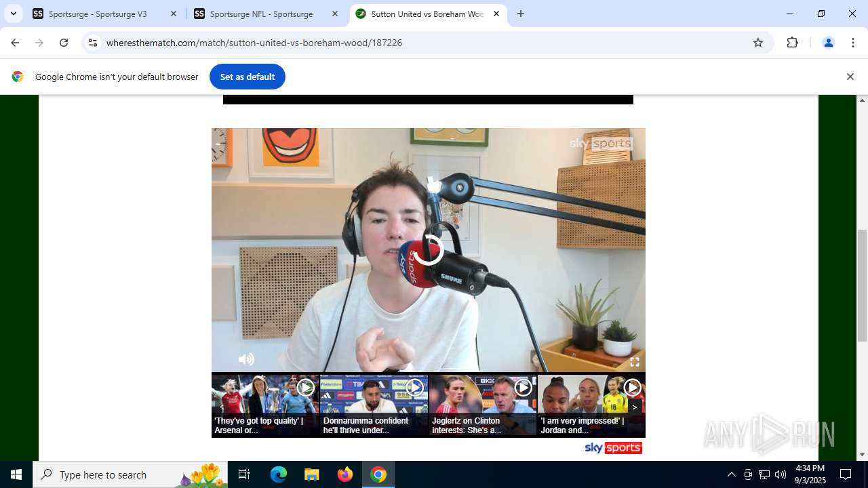This screenshot has height=488, width=868.
Task: Open the network status tray icon
Action: [764, 474]
